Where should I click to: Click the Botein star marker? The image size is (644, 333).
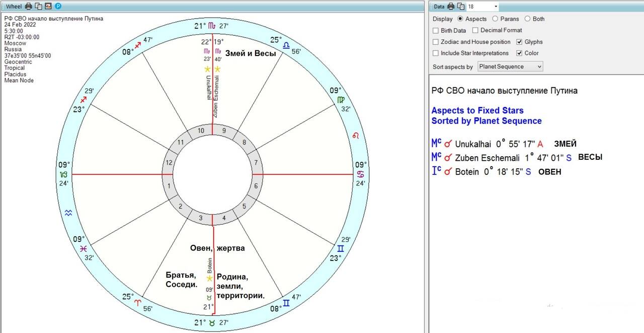pos(209,278)
